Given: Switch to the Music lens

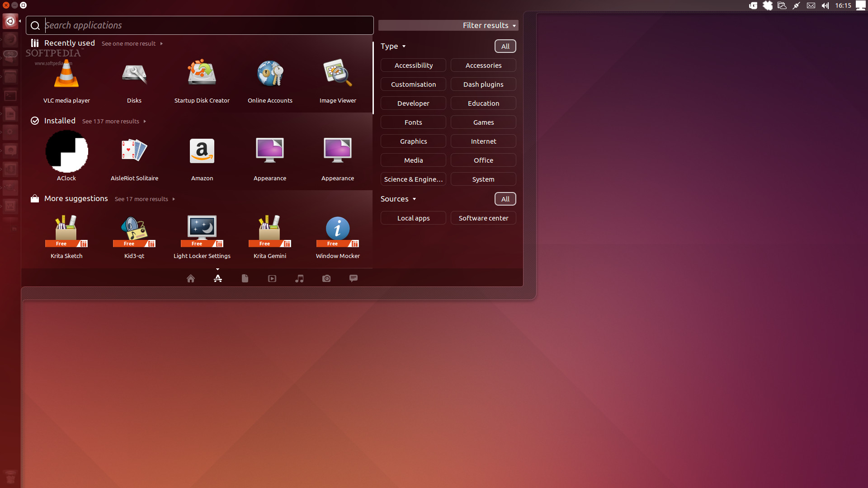Looking at the screenshot, I should (x=299, y=278).
